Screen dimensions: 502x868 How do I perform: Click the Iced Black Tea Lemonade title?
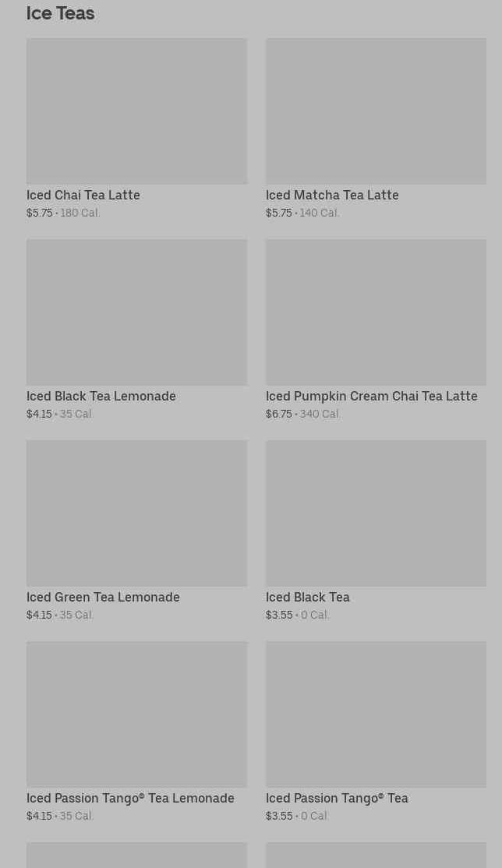point(101,396)
